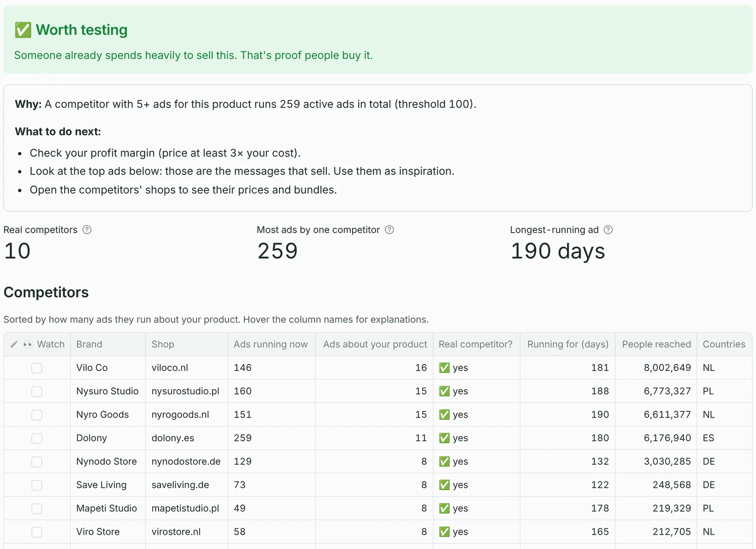756x549 pixels.
Task: Click the 6,176,940 people reached value
Action: click(x=667, y=438)
